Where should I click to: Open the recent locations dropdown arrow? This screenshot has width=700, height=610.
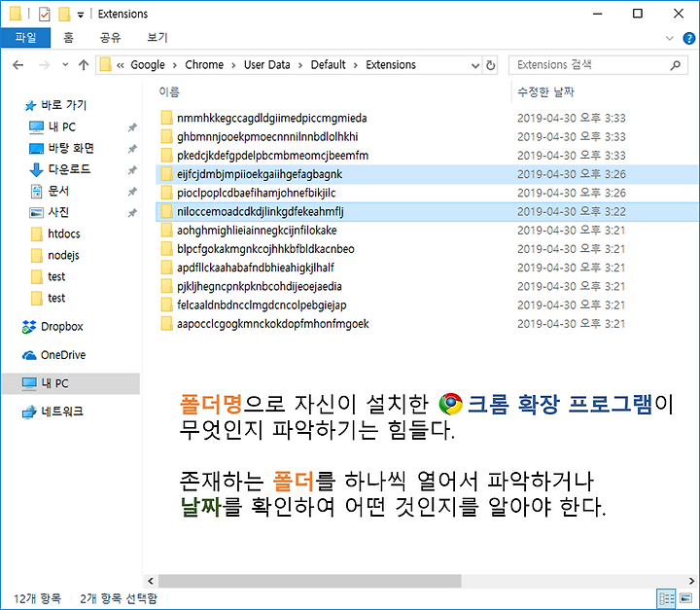(x=65, y=65)
